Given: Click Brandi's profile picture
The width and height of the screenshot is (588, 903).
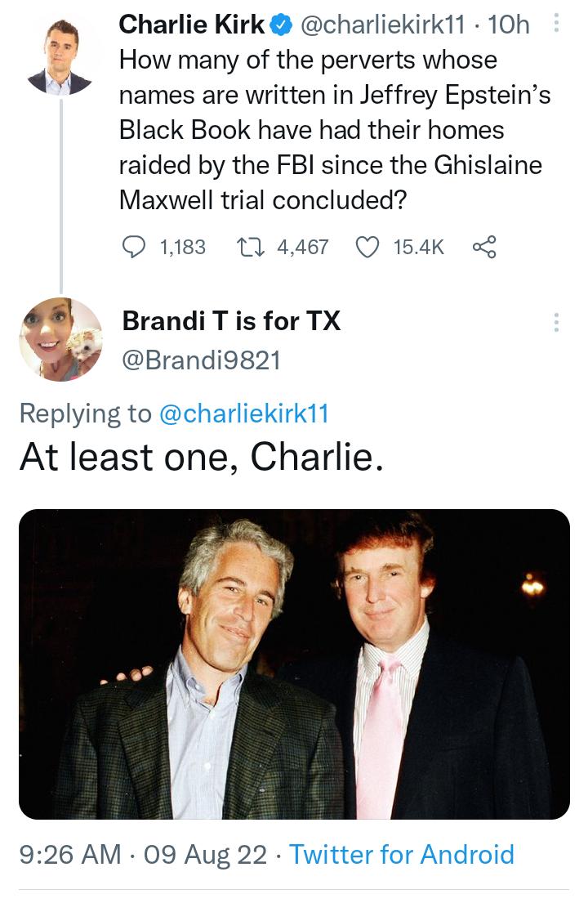Looking at the screenshot, I should [x=58, y=342].
